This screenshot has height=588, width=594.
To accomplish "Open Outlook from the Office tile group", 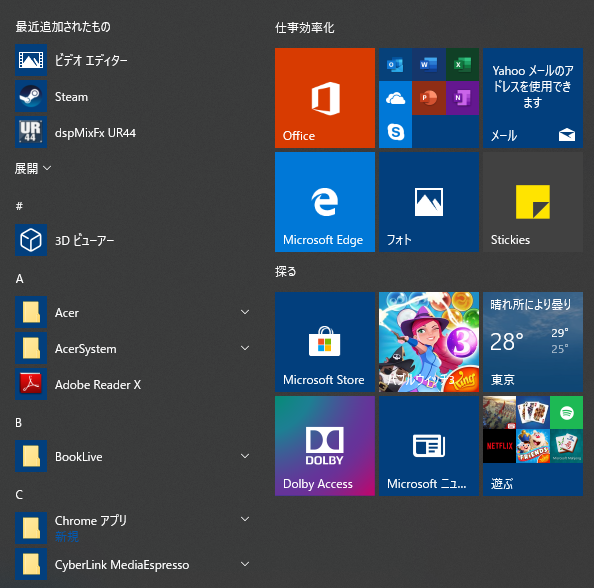I will click(395, 64).
